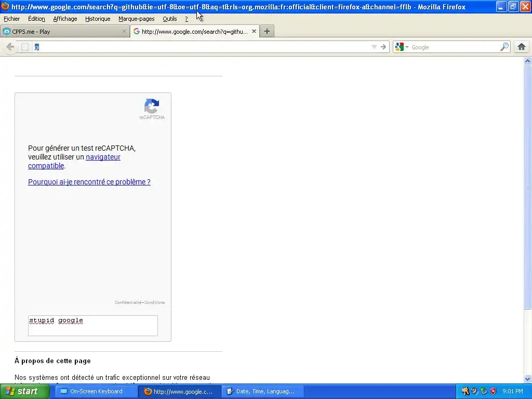Click the Firefox back arrow button
This screenshot has height=399, width=532.
click(10, 47)
